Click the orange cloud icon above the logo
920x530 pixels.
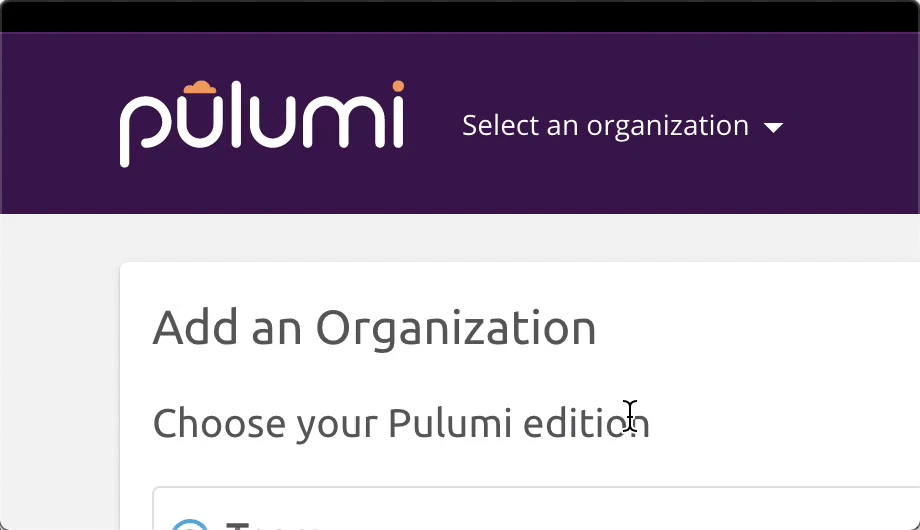(200, 87)
